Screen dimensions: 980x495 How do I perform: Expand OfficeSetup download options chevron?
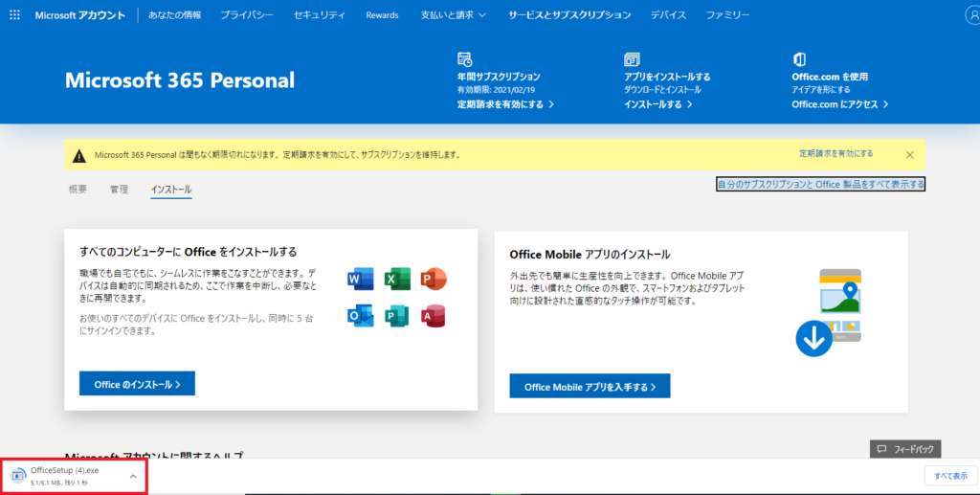click(x=133, y=476)
